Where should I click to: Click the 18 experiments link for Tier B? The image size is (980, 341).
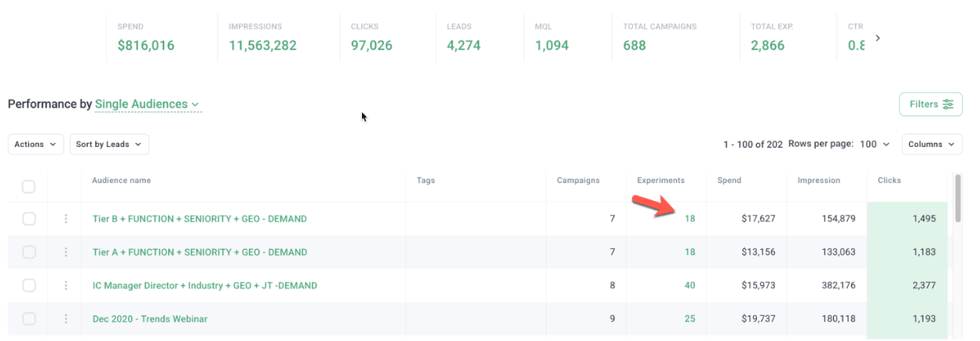pos(689,218)
